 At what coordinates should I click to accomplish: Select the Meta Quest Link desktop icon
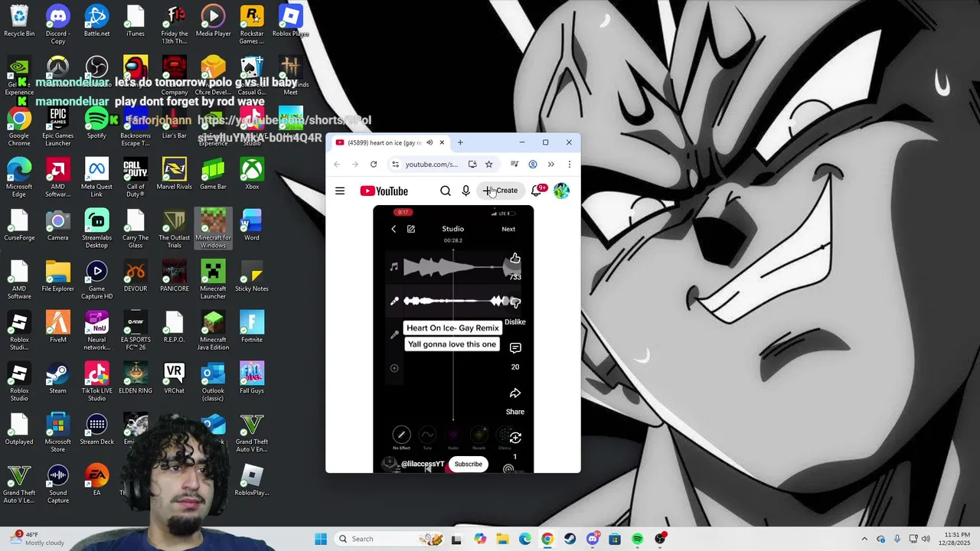(96, 178)
